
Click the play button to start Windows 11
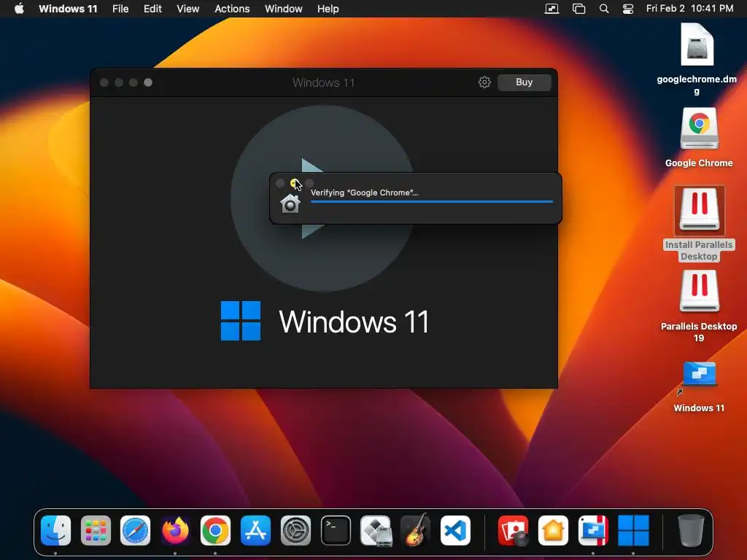click(323, 198)
